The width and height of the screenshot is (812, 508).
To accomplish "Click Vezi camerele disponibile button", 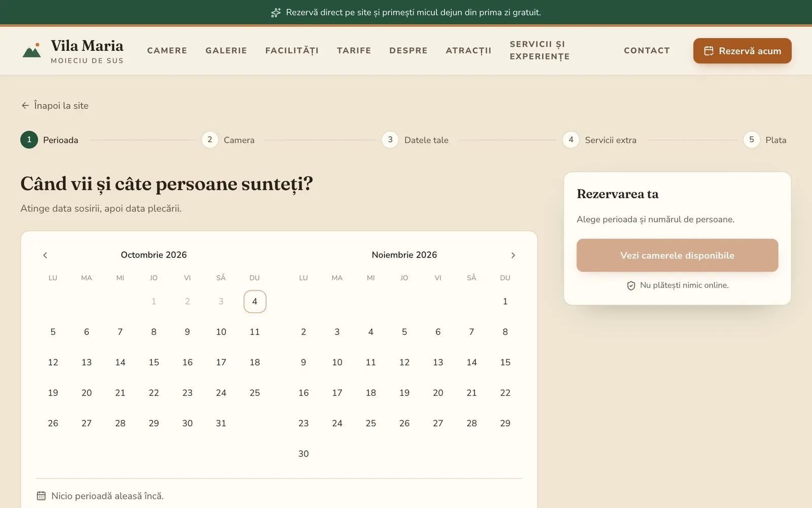I will (677, 255).
